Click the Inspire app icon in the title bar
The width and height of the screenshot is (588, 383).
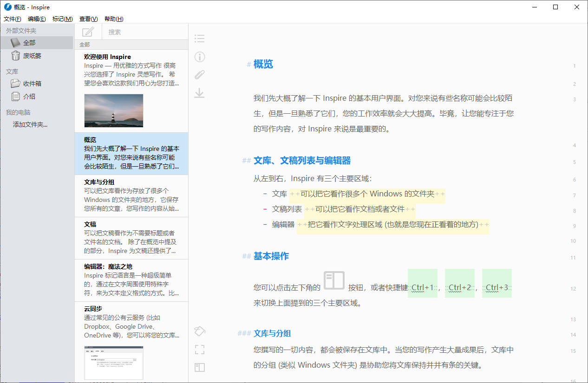[x=7, y=7]
